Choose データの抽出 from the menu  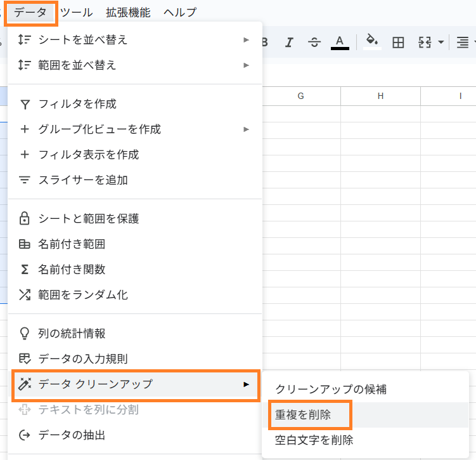pos(135,435)
